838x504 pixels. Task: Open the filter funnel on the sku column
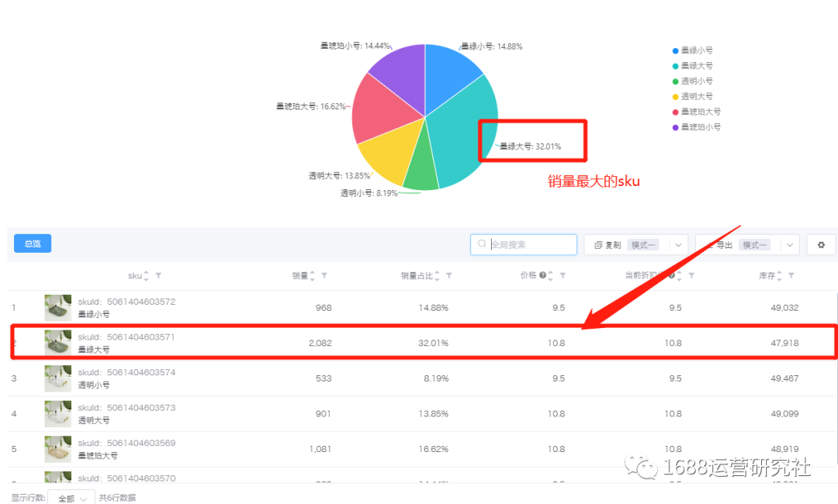158,277
